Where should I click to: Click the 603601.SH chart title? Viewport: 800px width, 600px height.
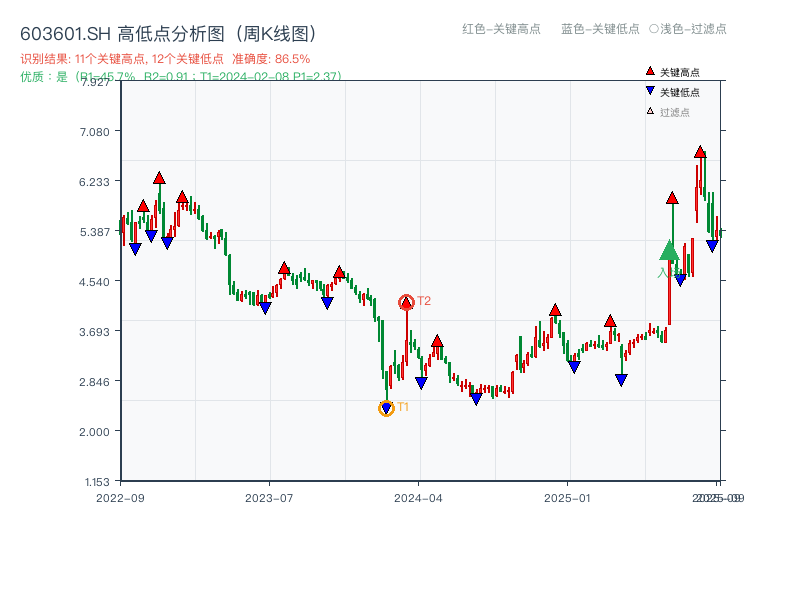(55, 33)
